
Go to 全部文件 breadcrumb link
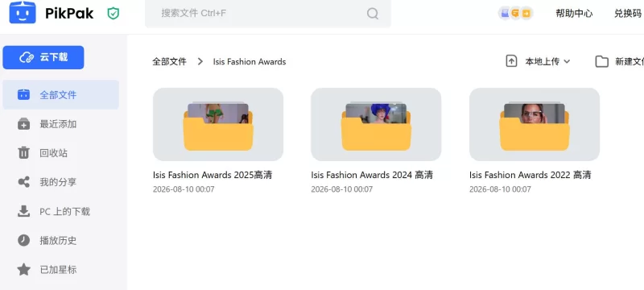coord(169,61)
